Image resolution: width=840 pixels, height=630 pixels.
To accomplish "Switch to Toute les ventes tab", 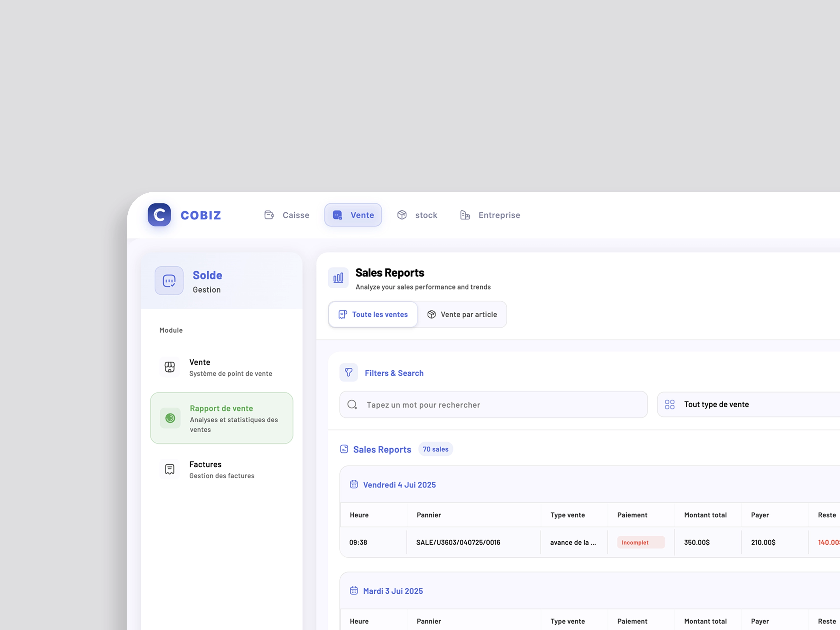I will tap(373, 314).
